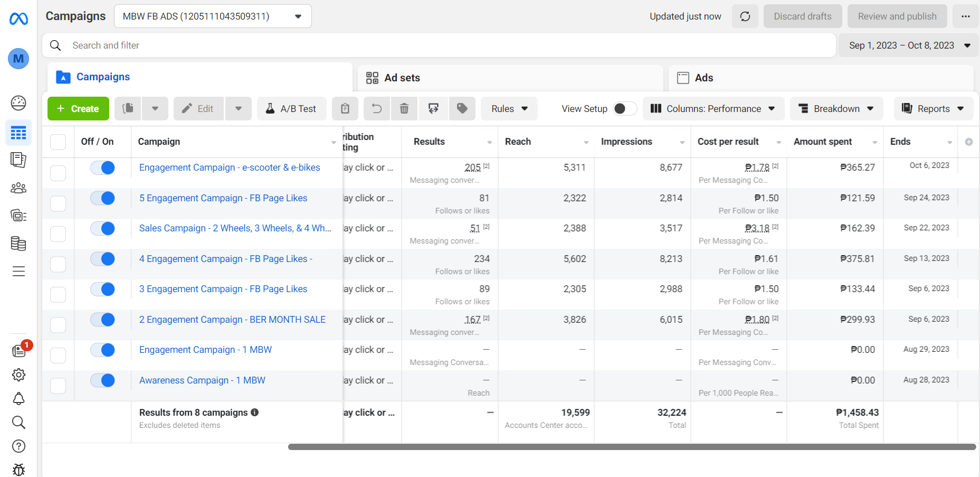Click the sidebar magnifier Search icon
The width and height of the screenshot is (980, 477).
[18, 423]
